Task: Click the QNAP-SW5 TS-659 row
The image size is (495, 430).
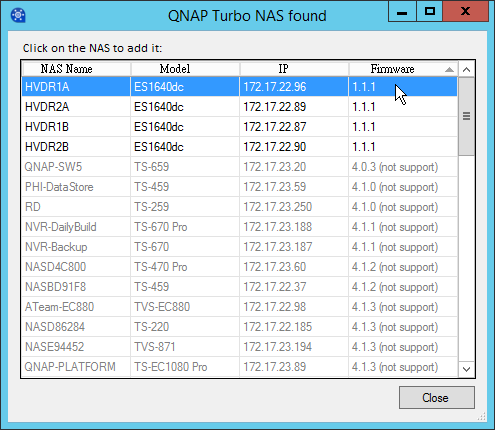Action: point(240,167)
